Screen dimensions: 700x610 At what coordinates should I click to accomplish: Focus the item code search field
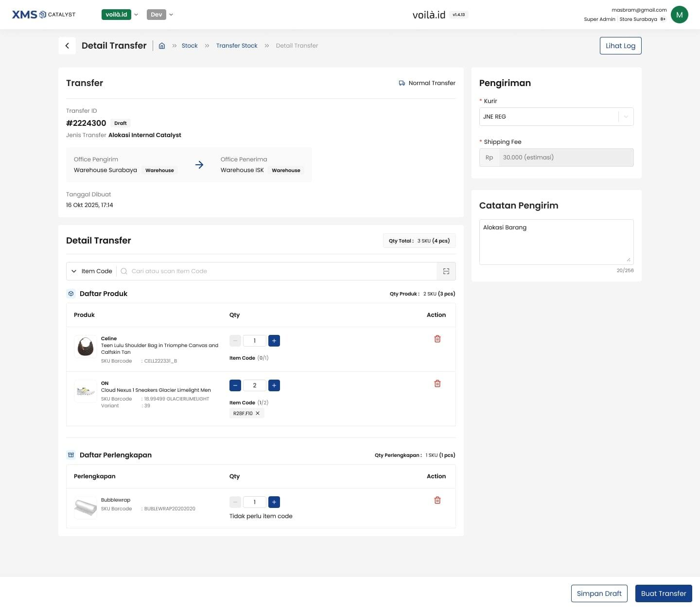[x=277, y=271]
